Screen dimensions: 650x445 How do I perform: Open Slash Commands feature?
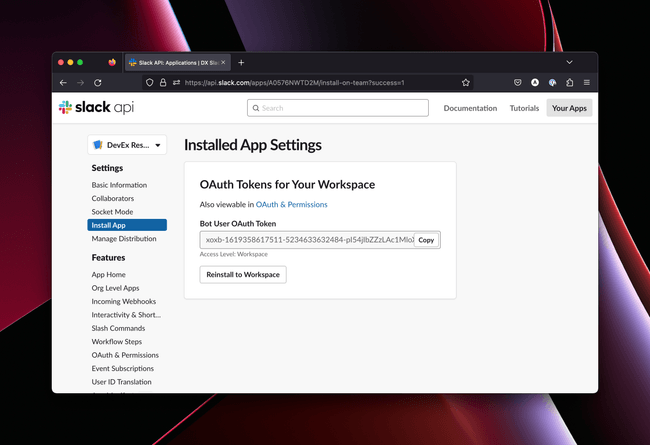tap(119, 328)
